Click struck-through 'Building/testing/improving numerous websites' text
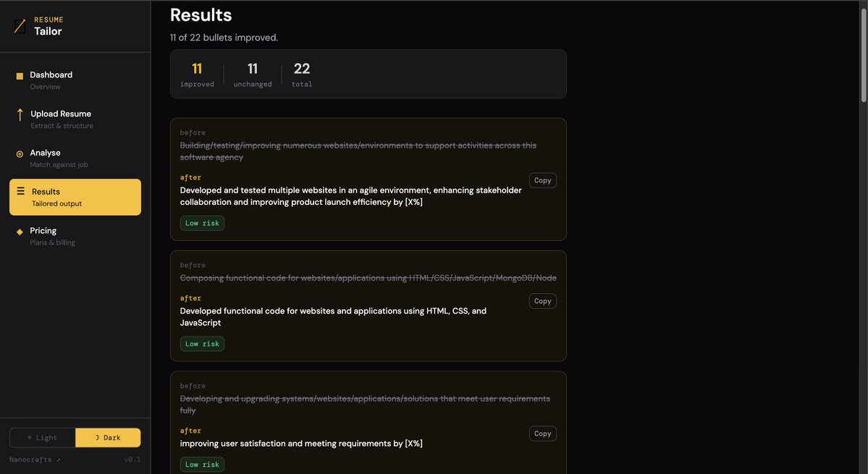Image resolution: width=868 pixels, height=474 pixels. (x=358, y=151)
